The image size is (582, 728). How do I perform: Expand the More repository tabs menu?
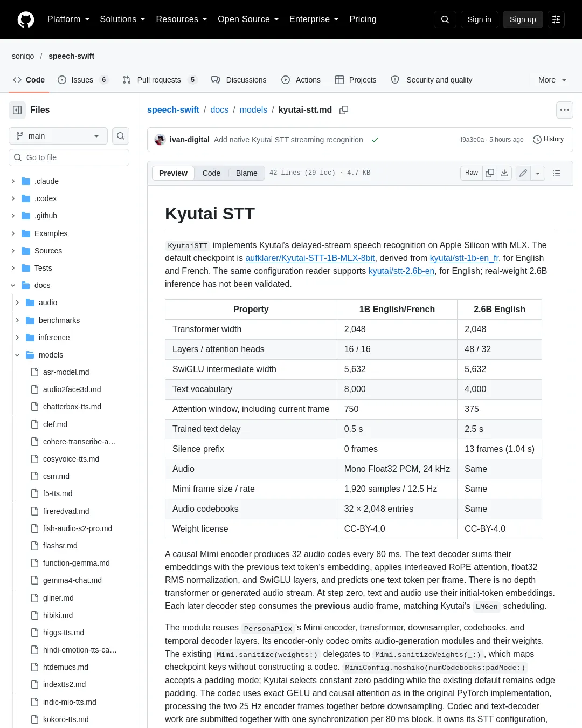552,80
